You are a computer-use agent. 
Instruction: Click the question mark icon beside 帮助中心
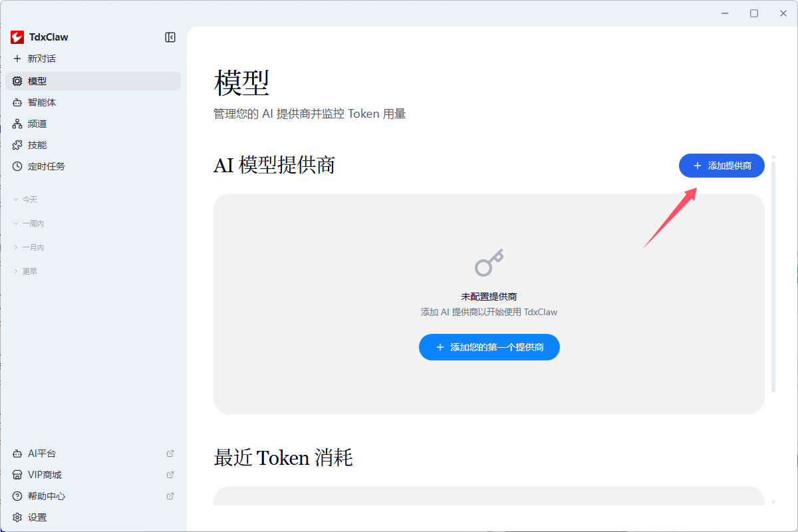click(x=17, y=496)
